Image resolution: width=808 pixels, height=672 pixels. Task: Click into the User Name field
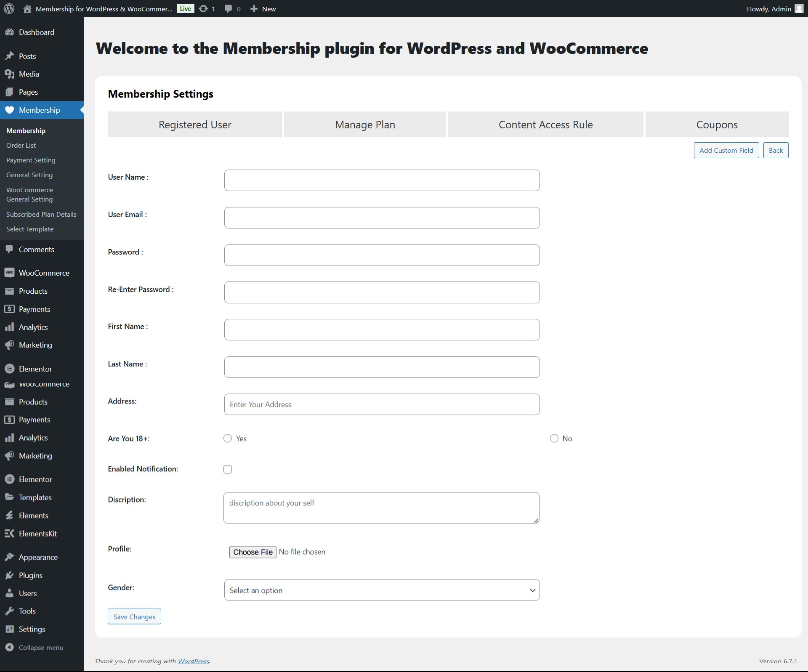(x=382, y=180)
